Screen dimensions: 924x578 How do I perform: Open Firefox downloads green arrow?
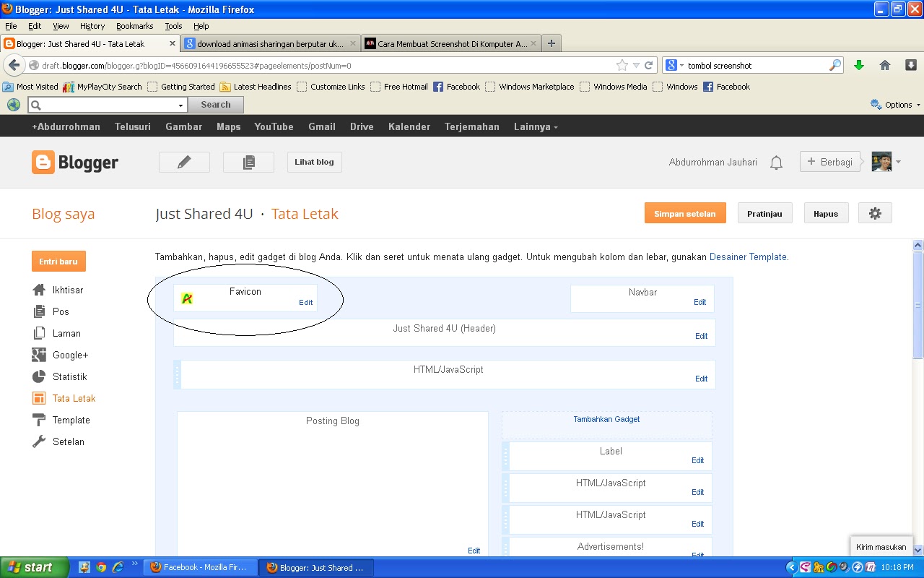(859, 65)
